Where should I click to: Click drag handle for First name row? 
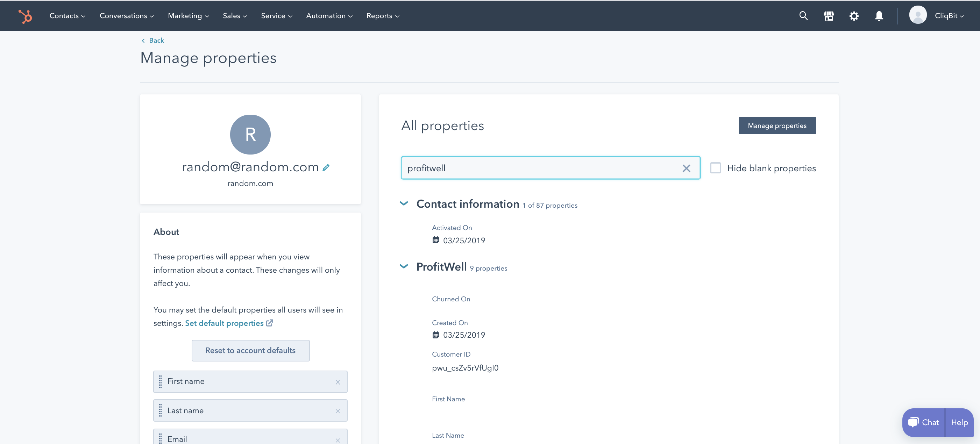click(160, 381)
